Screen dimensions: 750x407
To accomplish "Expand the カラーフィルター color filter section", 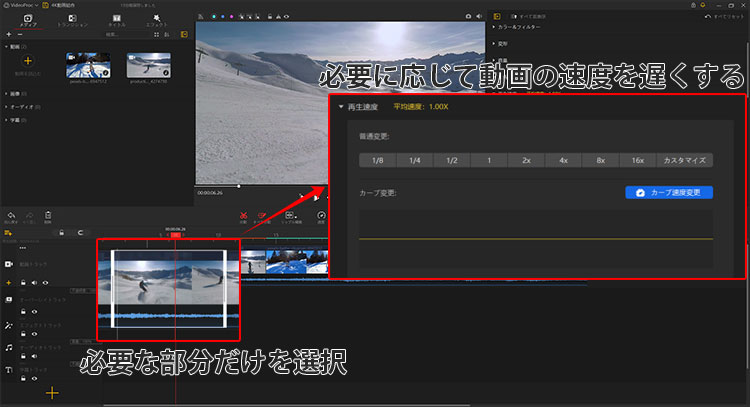I will click(517, 27).
